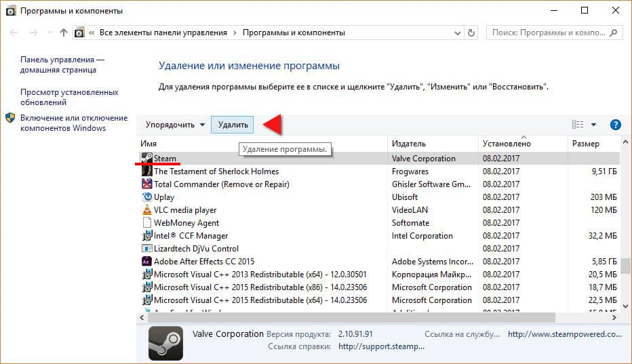Image resolution: width=632 pixels, height=364 pixels.
Task: Change the view layout icon
Action: coord(578,125)
